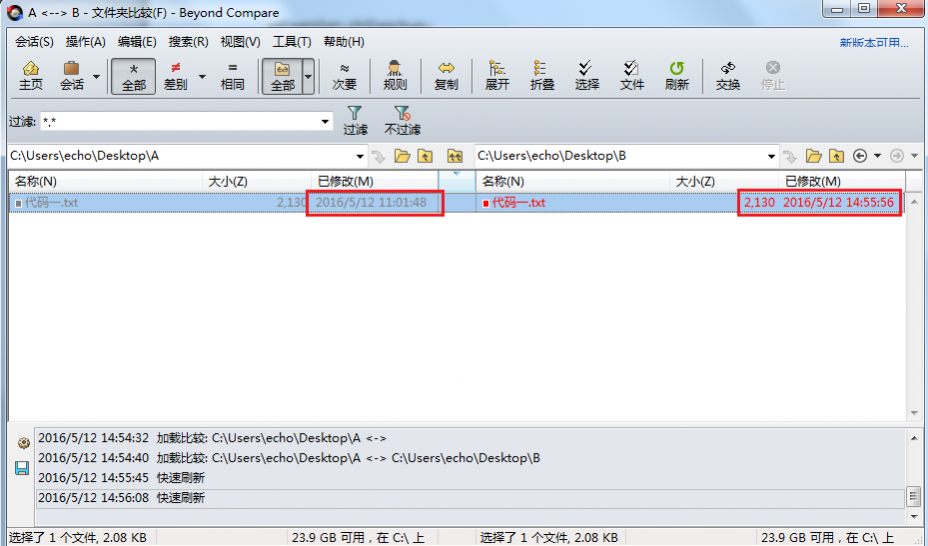Click the log options gear icon
The width and height of the screenshot is (928, 546).
[x=23, y=442]
